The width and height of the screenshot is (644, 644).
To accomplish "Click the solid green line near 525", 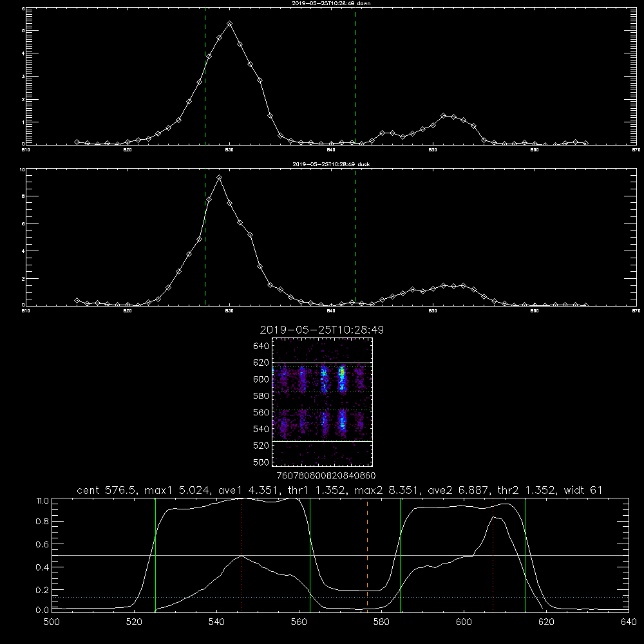I will pos(155,554).
